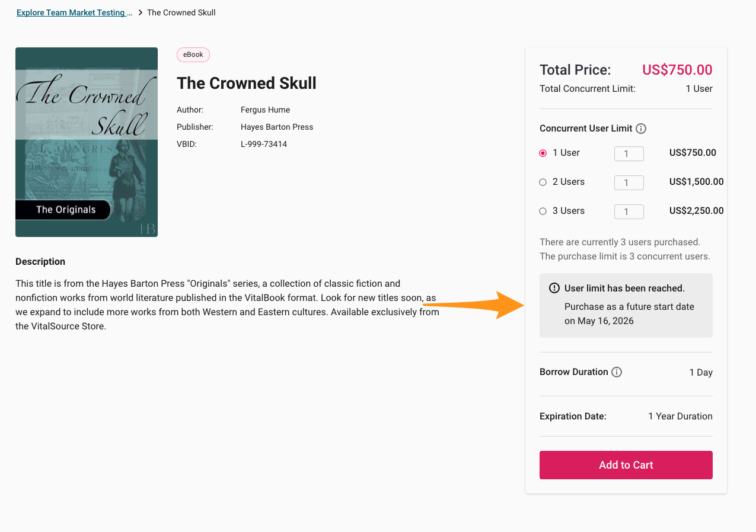Click the author name Fergus Hume
This screenshot has width=756, height=532.
click(265, 110)
